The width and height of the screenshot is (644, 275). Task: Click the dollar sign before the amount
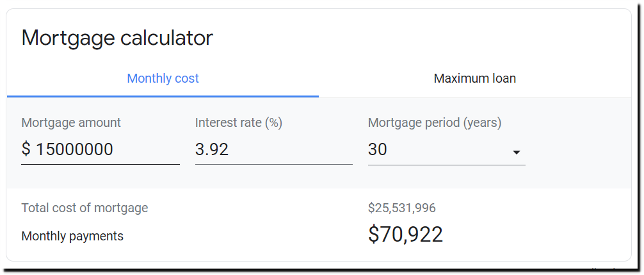click(x=26, y=149)
